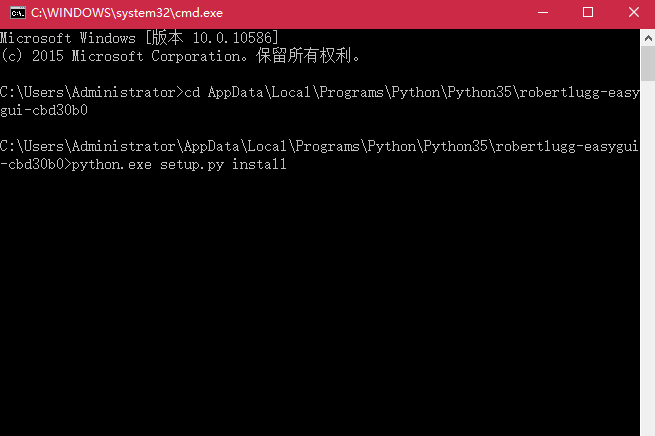Viewport: 655px width, 436px height.
Task: Close the command prompt window
Action: pos(632,13)
